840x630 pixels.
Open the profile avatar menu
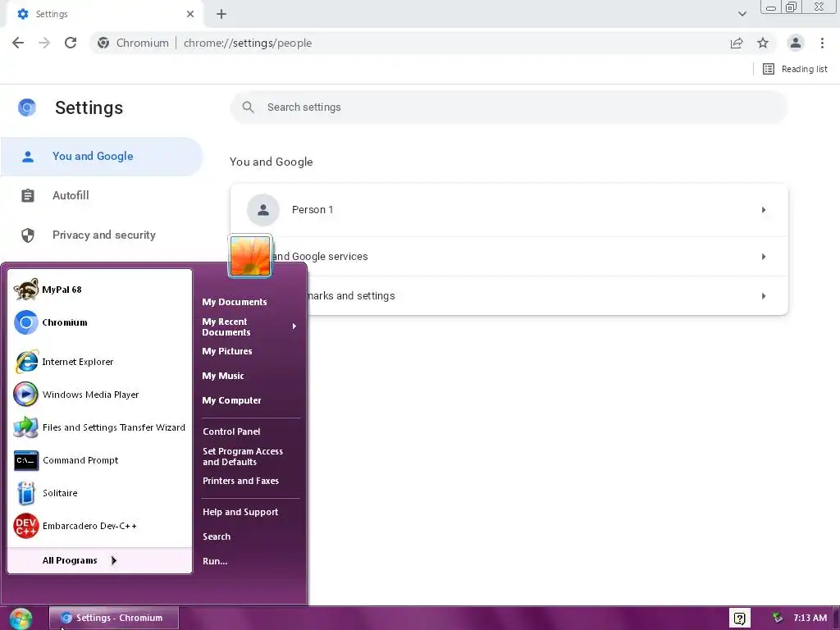tap(796, 43)
